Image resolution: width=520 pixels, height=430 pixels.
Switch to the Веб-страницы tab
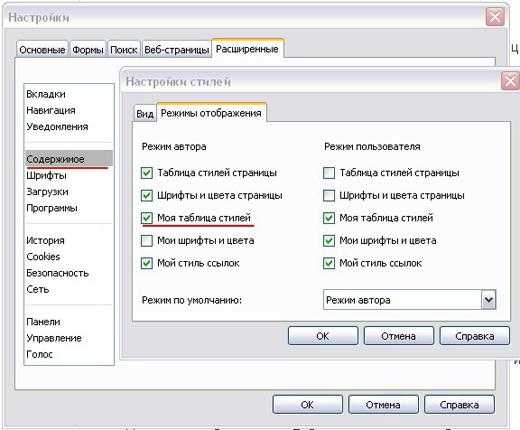[177, 50]
